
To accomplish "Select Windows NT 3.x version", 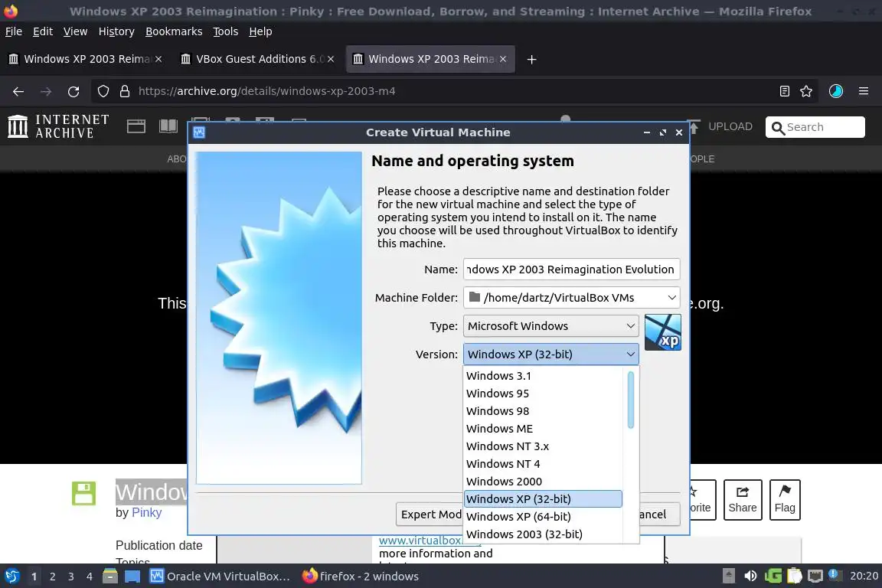I will (544, 446).
